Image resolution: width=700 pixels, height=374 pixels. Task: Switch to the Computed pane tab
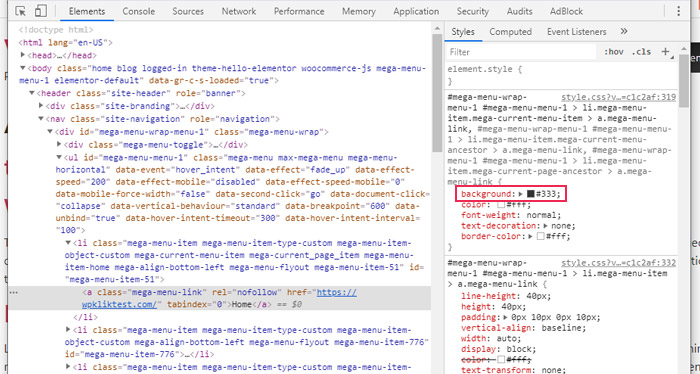tap(510, 32)
